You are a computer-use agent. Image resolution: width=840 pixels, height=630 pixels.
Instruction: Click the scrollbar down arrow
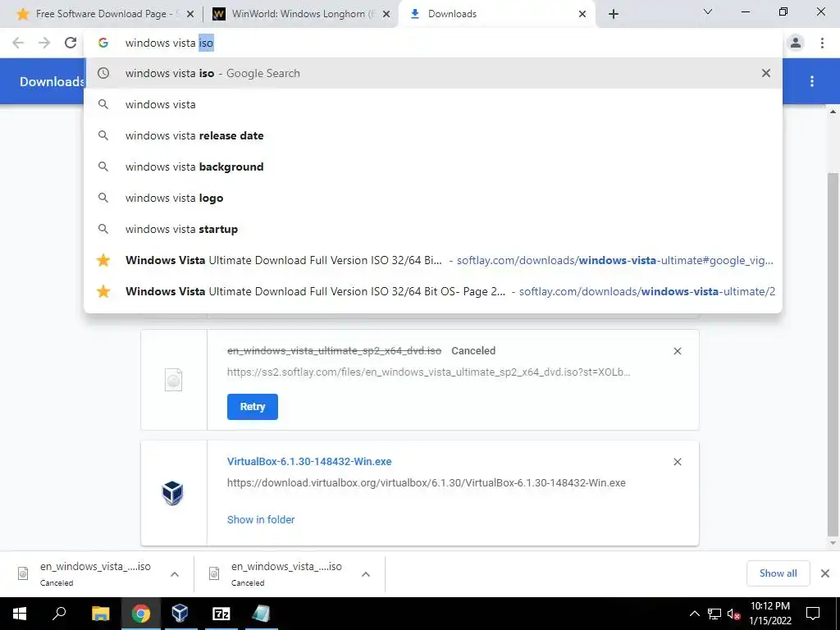[x=833, y=543]
